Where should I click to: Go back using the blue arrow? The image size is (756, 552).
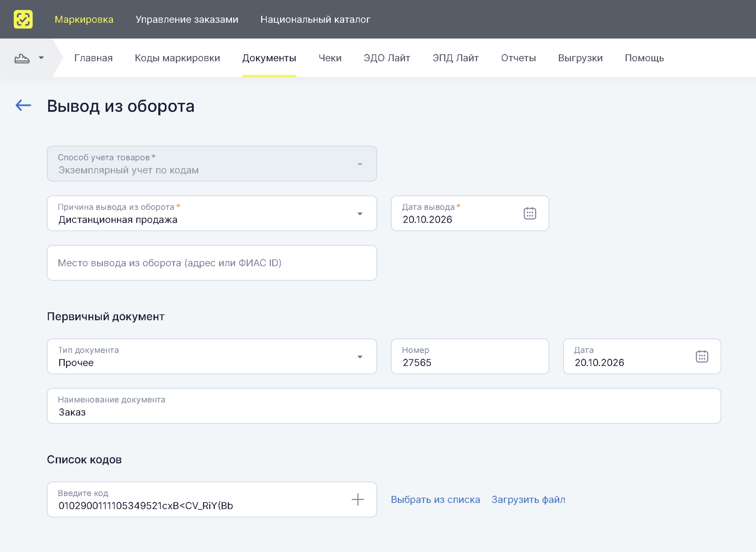point(23,105)
